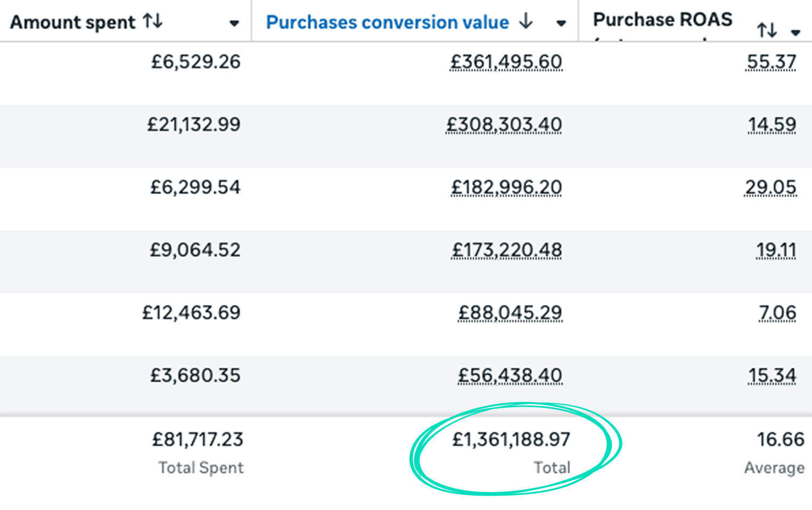This screenshot has width=812, height=510.
Task: Select the Total Spent figure £81,717.23
Action: [198, 440]
